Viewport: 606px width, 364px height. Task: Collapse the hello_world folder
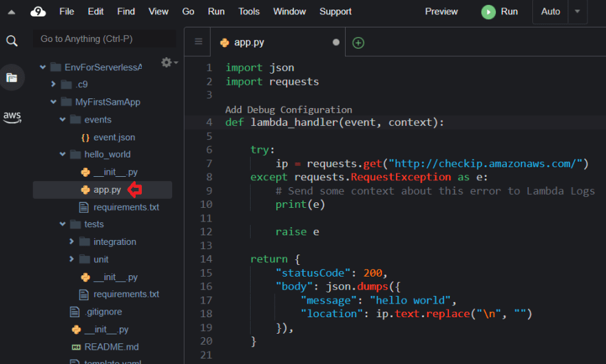coord(63,154)
